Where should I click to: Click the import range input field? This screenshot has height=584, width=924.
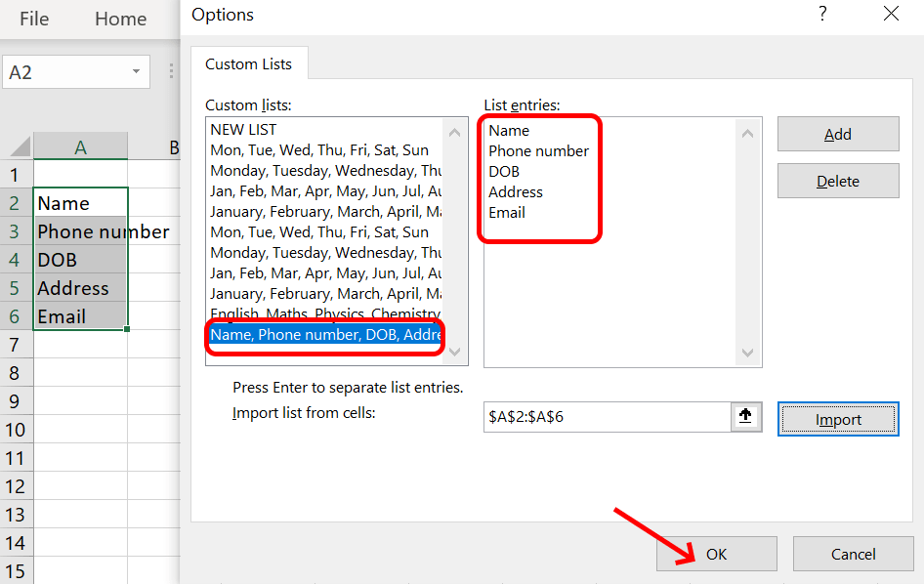pyautogui.click(x=606, y=416)
